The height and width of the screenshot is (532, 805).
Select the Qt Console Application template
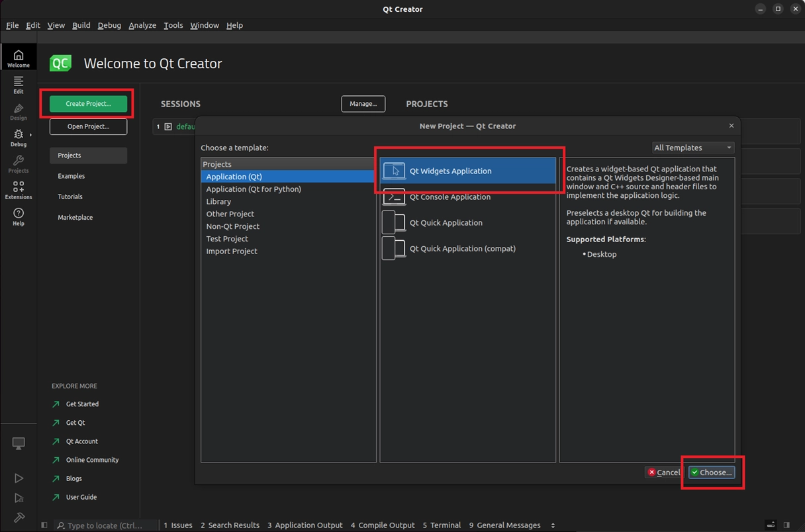(450, 197)
